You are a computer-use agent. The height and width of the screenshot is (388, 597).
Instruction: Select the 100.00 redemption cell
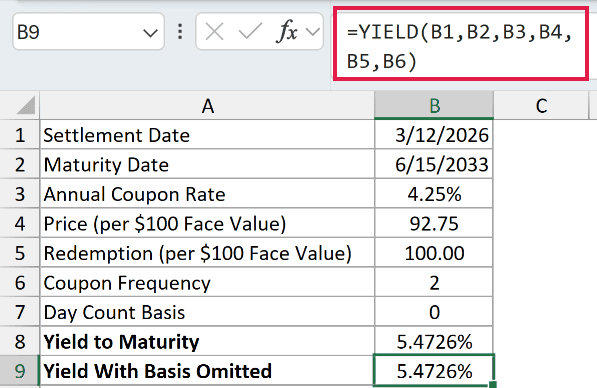point(434,253)
